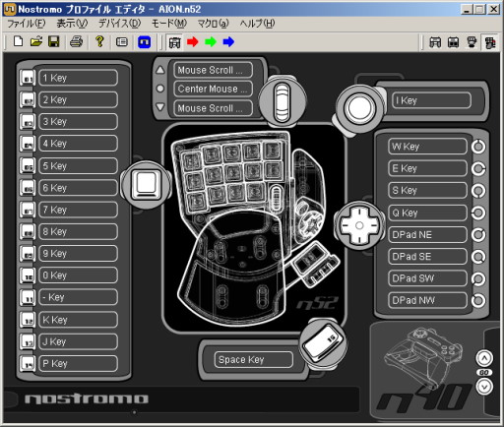
Task: Click the second device icon on right toolbar
Action: 454,42
